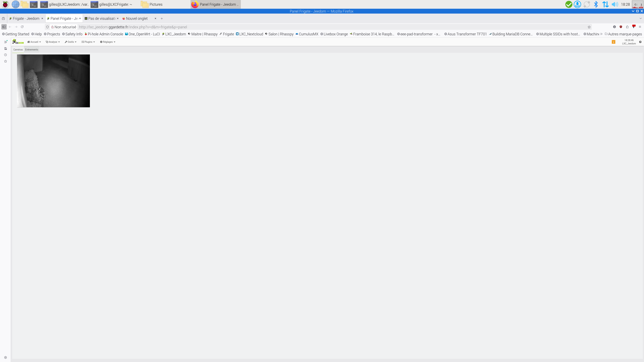This screenshot has width=644, height=362.
Task: Click the reload page icon
Action: pyautogui.click(x=22, y=27)
